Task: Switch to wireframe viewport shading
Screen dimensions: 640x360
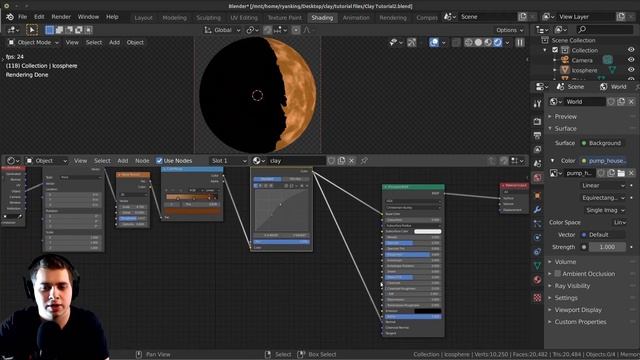Action: [469, 42]
